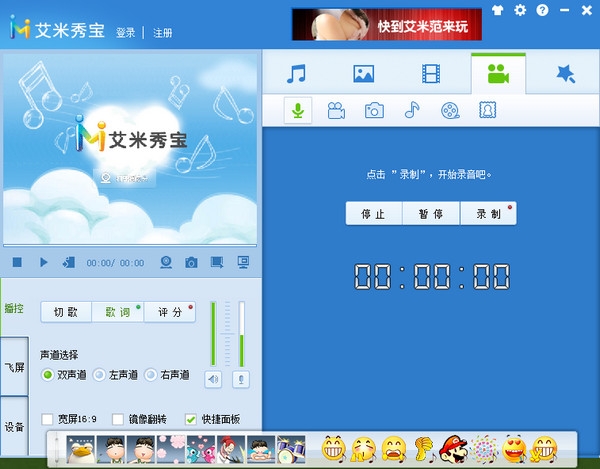Click the film reel icon
The height and width of the screenshot is (469, 600).
pos(450,110)
